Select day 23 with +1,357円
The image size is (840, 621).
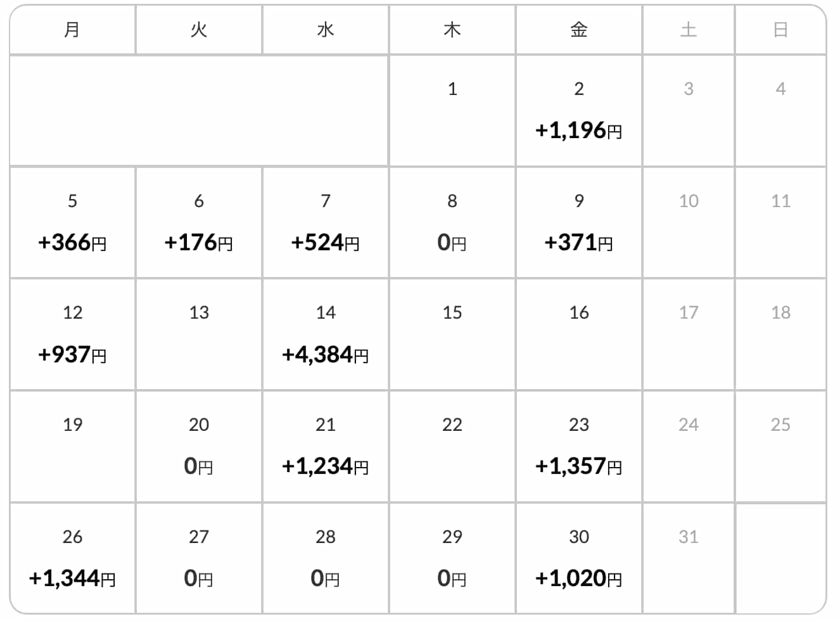pos(579,447)
